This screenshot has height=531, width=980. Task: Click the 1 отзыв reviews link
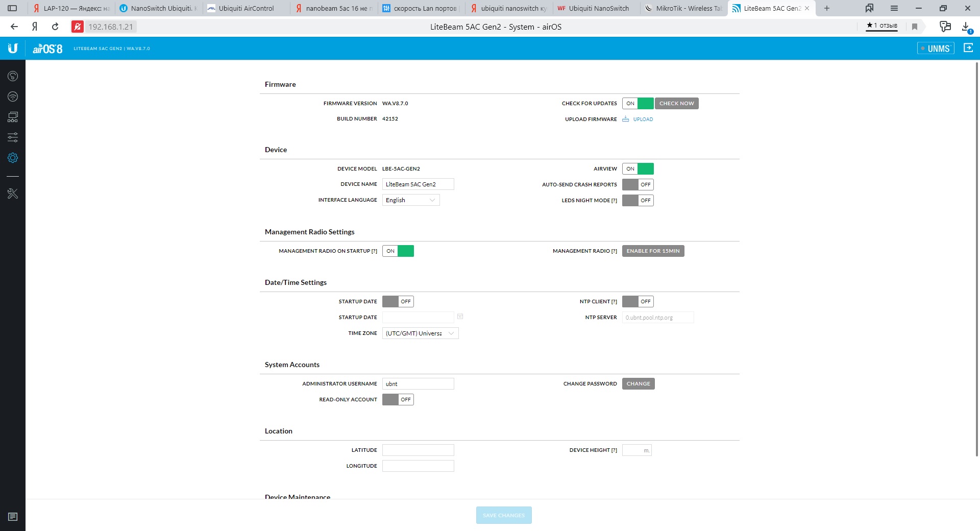(x=881, y=26)
